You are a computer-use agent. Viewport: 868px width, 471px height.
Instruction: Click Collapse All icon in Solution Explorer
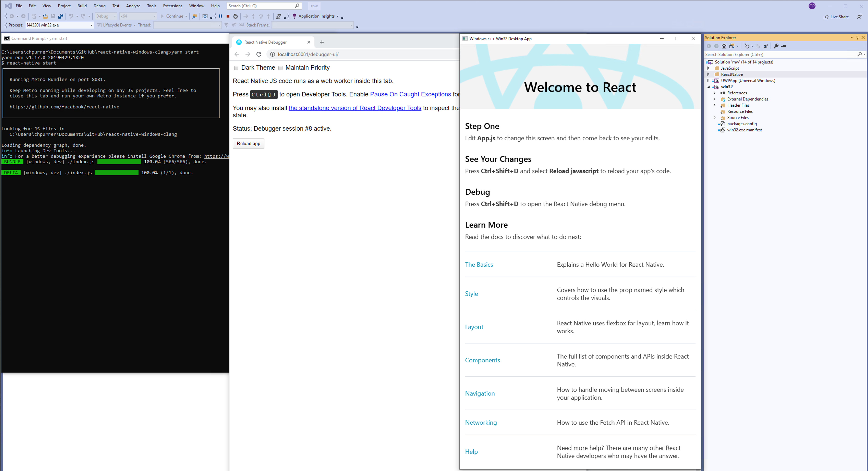coord(765,46)
